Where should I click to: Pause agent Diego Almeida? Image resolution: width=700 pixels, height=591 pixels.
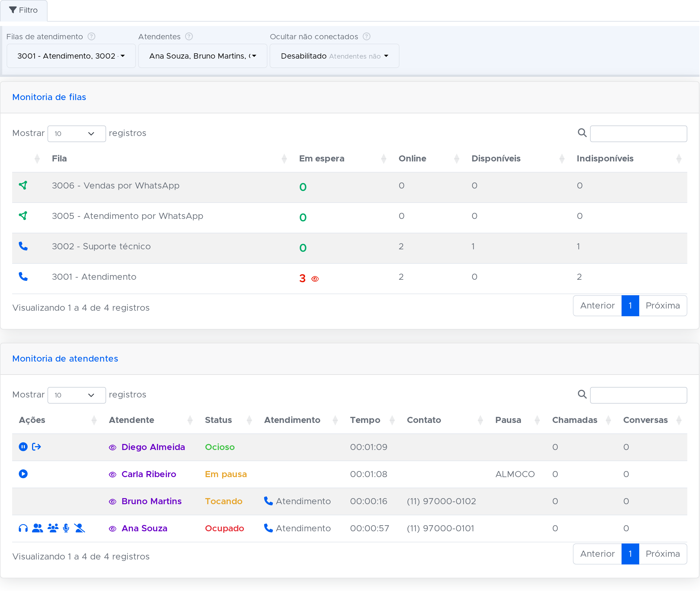23,447
